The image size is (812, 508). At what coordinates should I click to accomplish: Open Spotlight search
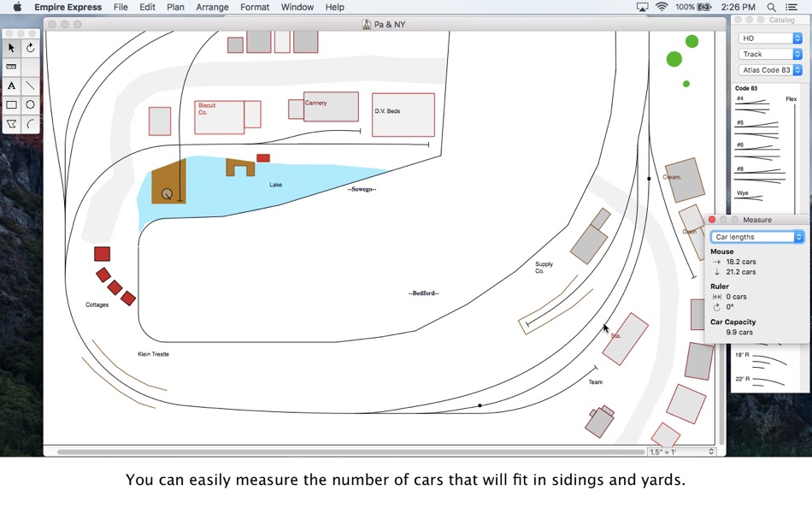(x=771, y=7)
